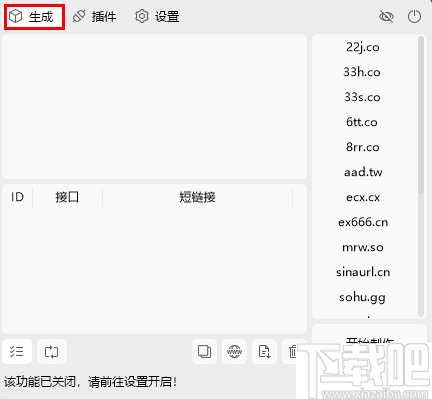Select sohu.gg in the domain list
The image size is (432, 399).
coord(363,297)
